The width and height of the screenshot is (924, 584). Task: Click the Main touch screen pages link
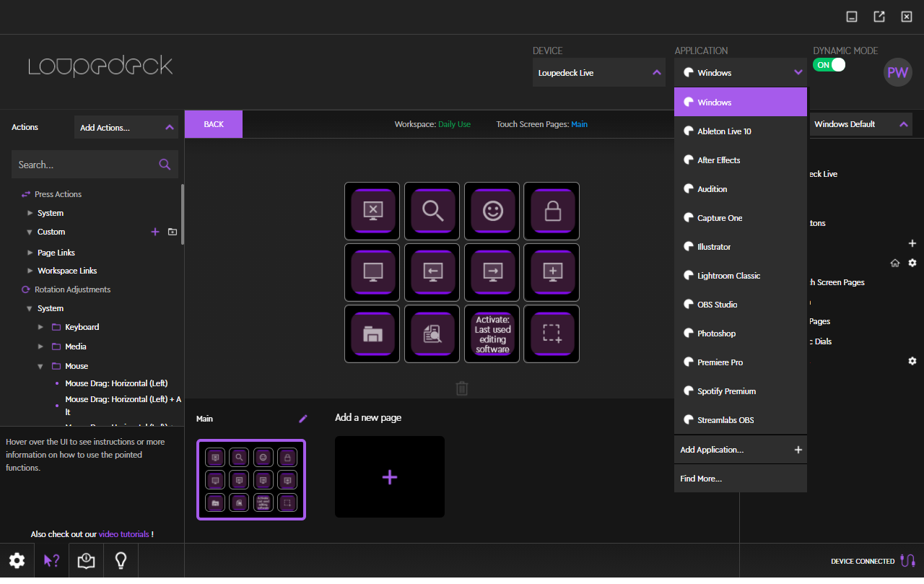tap(579, 124)
